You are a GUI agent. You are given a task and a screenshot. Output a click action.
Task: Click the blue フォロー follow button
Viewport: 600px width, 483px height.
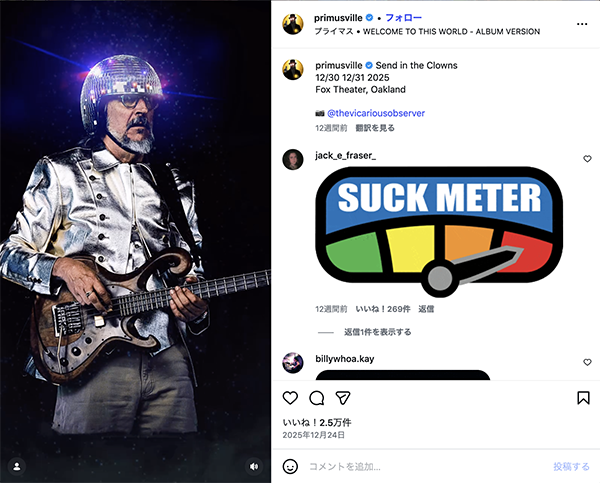click(x=402, y=18)
